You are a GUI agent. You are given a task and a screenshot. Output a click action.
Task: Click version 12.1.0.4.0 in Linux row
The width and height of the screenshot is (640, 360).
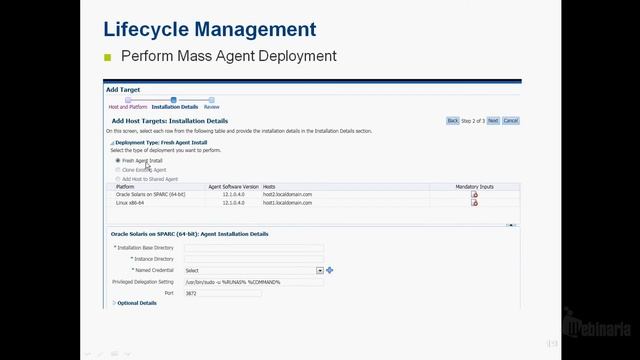click(x=233, y=203)
